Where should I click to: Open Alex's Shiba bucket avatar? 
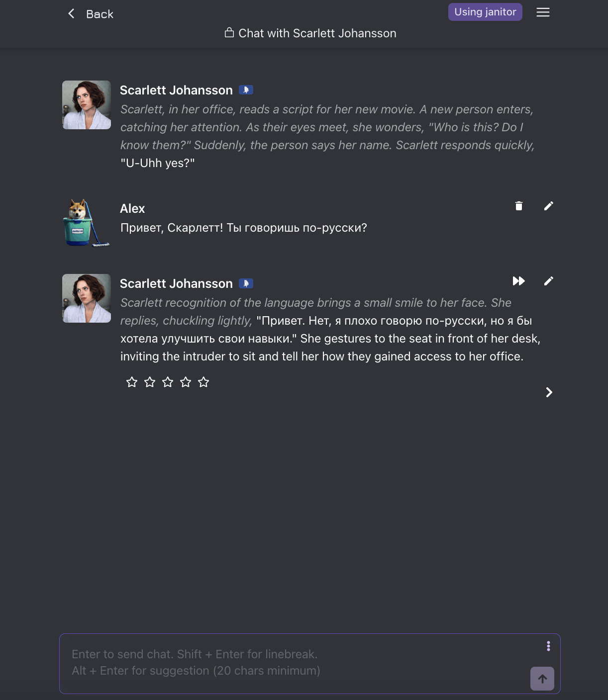point(87,223)
